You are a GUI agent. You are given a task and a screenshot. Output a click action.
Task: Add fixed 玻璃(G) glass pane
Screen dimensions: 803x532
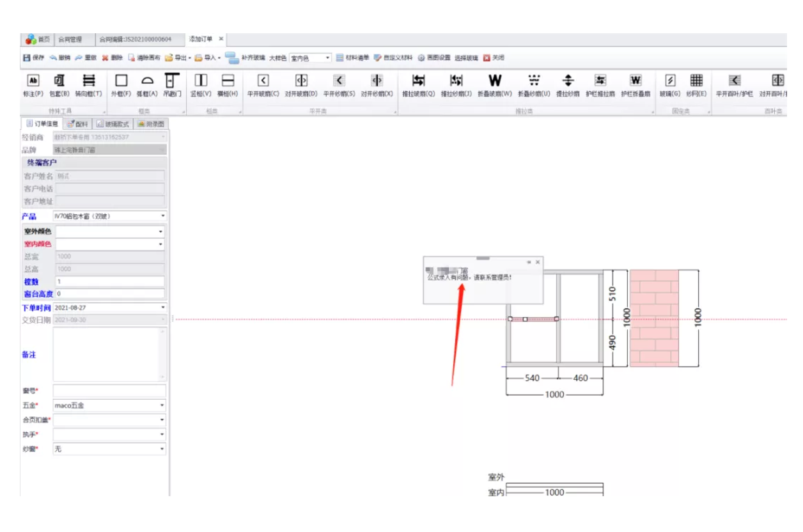[670, 85]
